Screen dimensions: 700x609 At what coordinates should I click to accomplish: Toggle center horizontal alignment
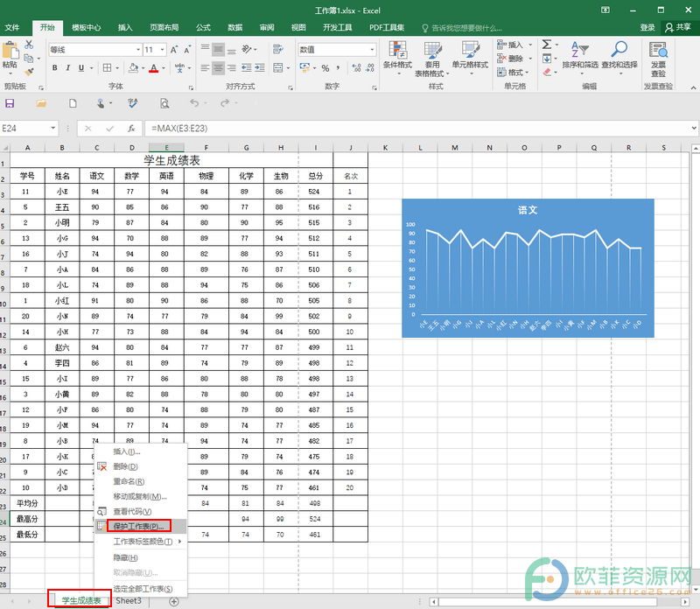coord(218,68)
